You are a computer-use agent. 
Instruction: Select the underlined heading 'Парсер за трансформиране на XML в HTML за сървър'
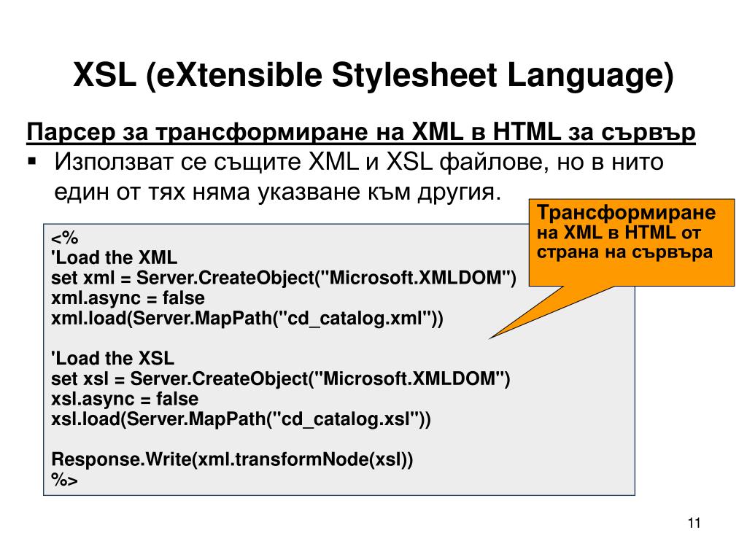point(361,132)
